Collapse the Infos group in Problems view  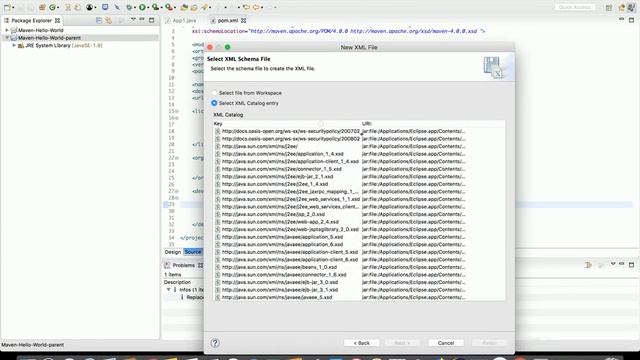pyautogui.click(x=168, y=289)
